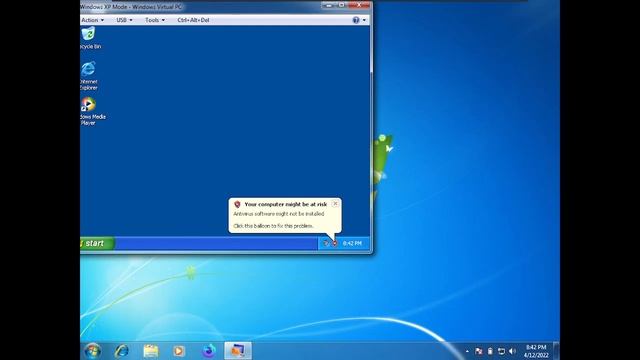Open the Windows 7 Start orb
This screenshot has height=360, width=640.
93,351
